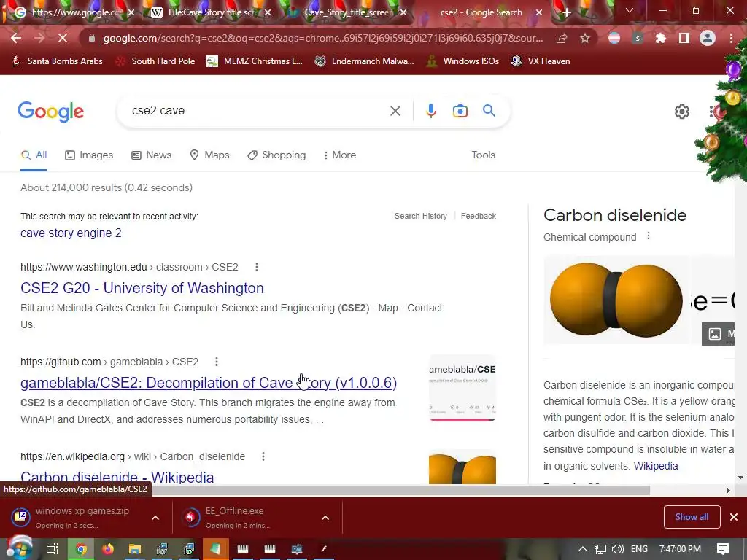This screenshot has width=747, height=560.
Task: Click the Feedback link
Action: 479,216
